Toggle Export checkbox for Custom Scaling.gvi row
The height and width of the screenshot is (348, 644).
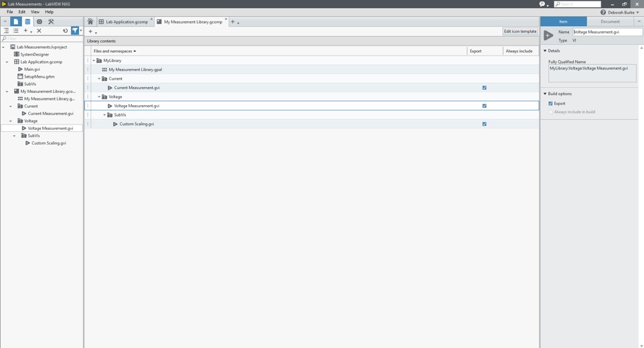click(x=484, y=124)
